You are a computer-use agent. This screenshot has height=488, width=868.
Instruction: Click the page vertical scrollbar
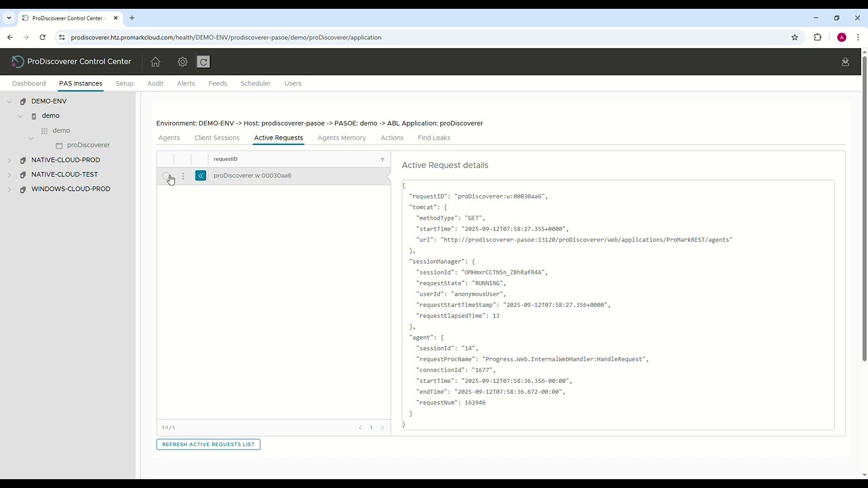point(864,210)
